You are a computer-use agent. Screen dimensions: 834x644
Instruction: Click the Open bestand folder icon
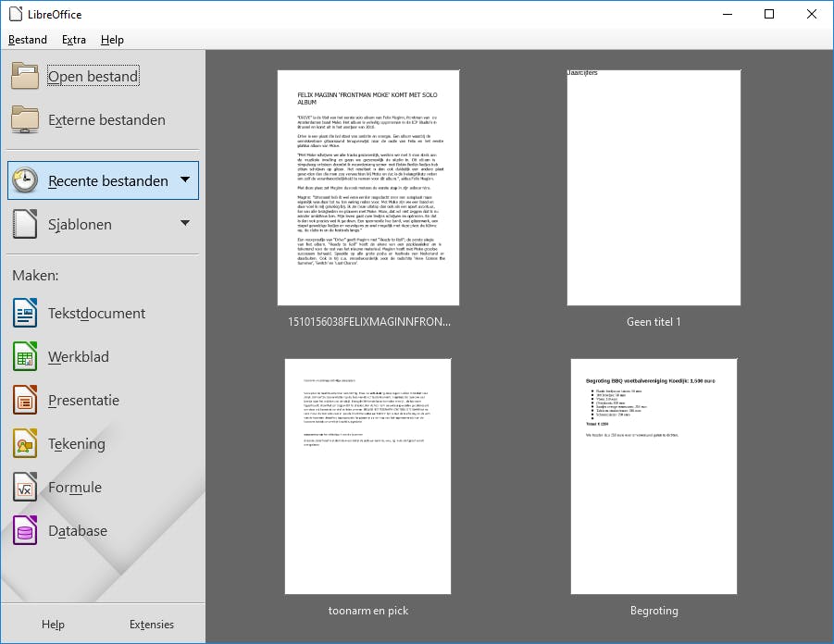click(x=25, y=76)
